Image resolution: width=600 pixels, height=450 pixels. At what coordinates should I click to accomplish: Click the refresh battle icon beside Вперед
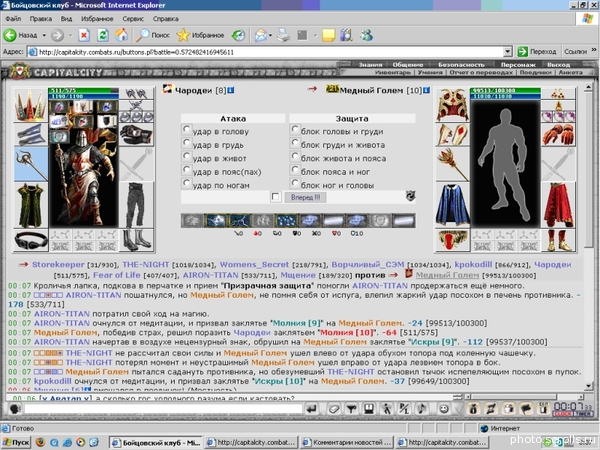pos(410,196)
